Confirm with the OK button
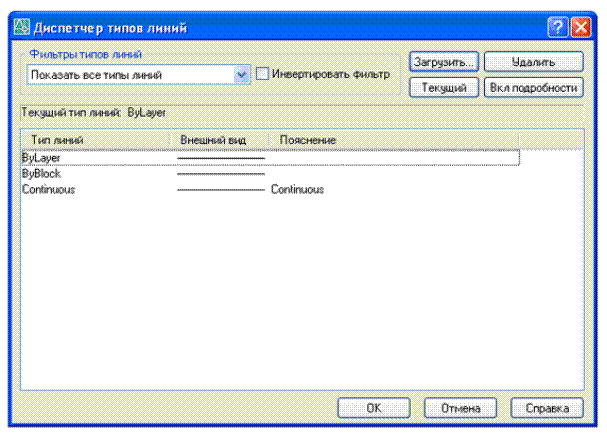The width and height of the screenshot is (607, 433). click(374, 408)
